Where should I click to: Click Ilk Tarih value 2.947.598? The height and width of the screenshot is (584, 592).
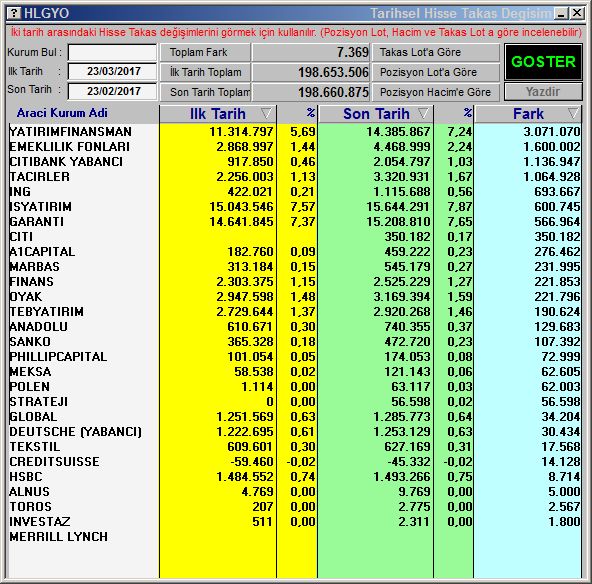coord(245,297)
